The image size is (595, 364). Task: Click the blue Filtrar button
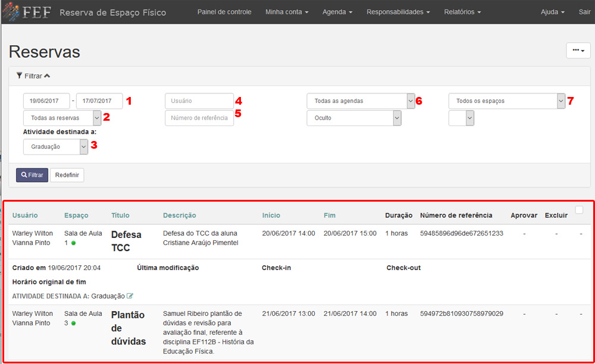(32, 175)
